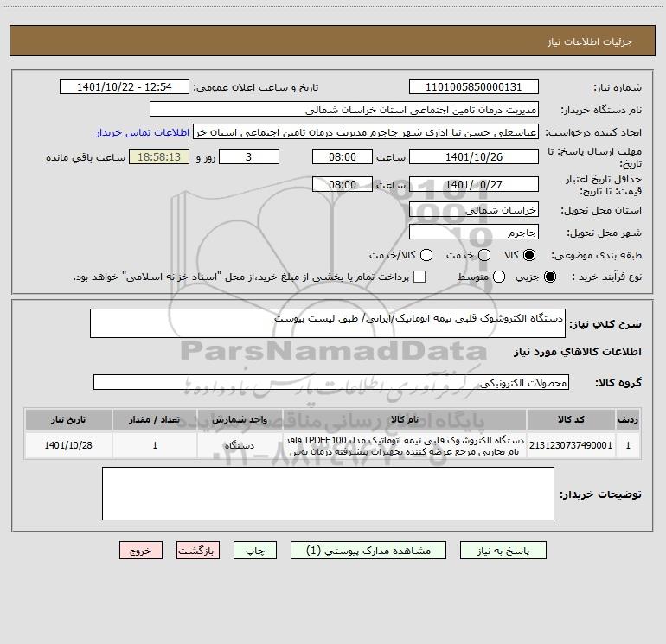Open the اطلاعات تماس خریدار link

click(x=143, y=132)
